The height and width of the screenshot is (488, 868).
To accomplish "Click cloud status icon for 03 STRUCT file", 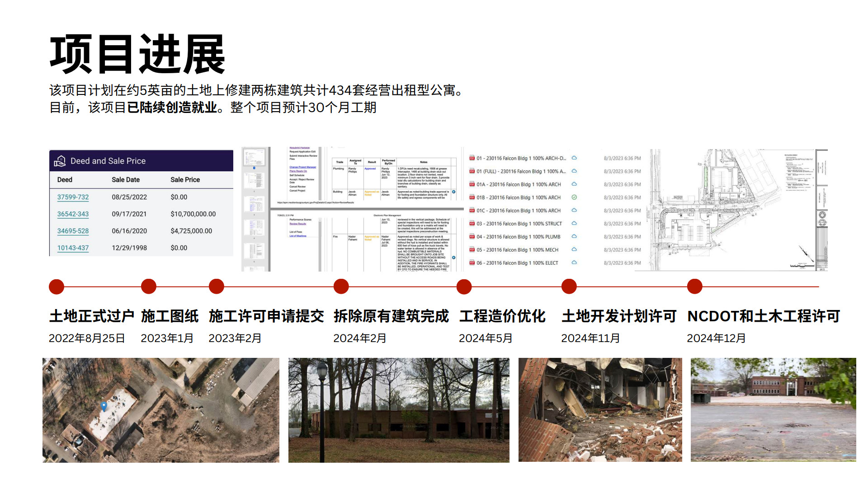I will 574,223.
